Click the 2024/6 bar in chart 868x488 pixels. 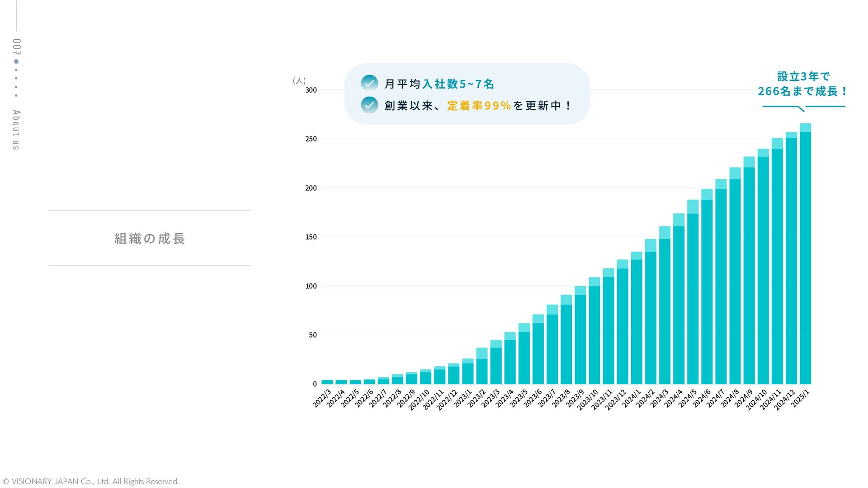point(707,289)
